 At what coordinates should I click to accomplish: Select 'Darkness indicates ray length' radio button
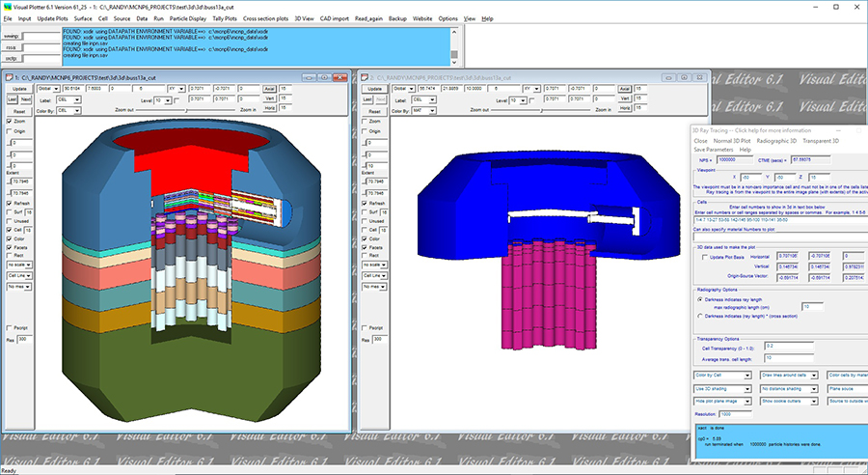[x=700, y=299]
